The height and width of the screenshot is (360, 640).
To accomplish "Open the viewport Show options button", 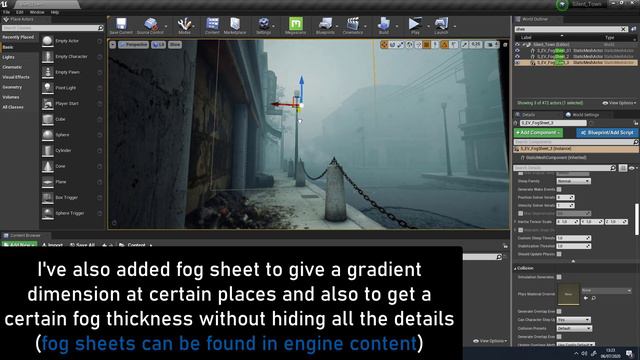I will (x=175, y=44).
